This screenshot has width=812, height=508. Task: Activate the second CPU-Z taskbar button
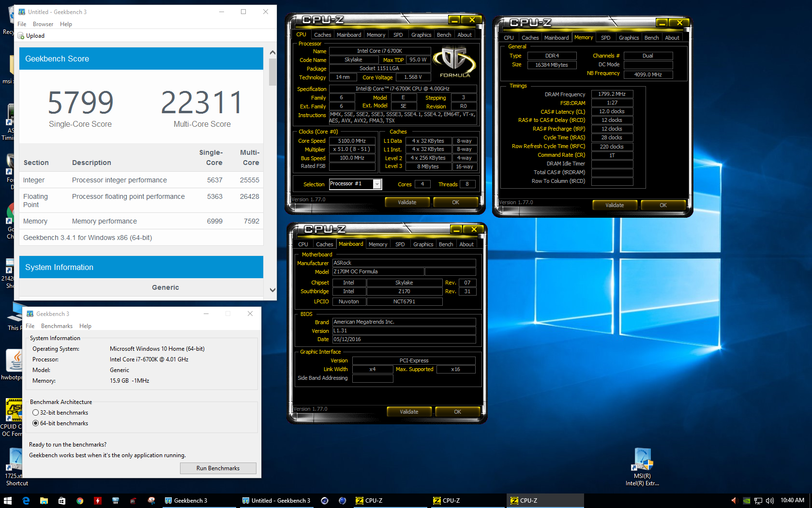click(x=467, y=501)
